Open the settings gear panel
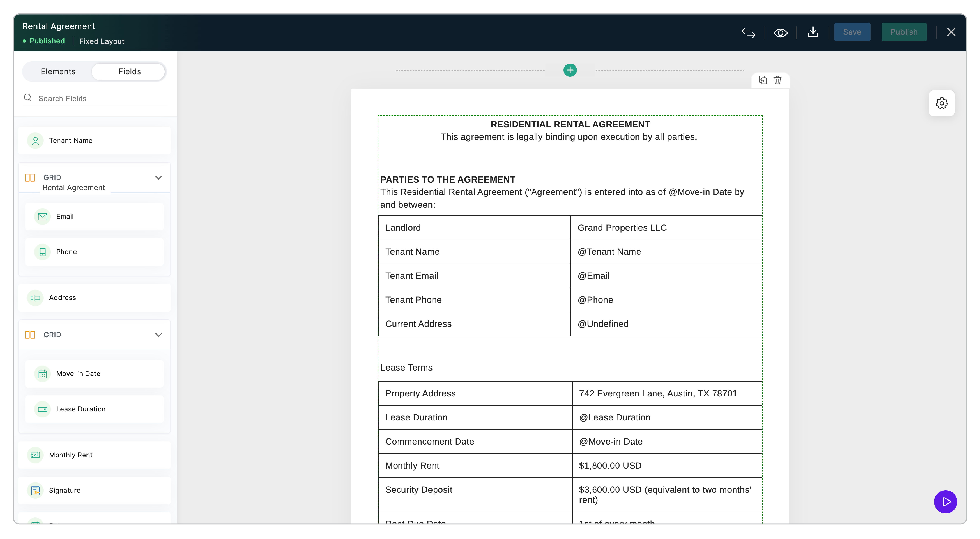 [942, 103]
